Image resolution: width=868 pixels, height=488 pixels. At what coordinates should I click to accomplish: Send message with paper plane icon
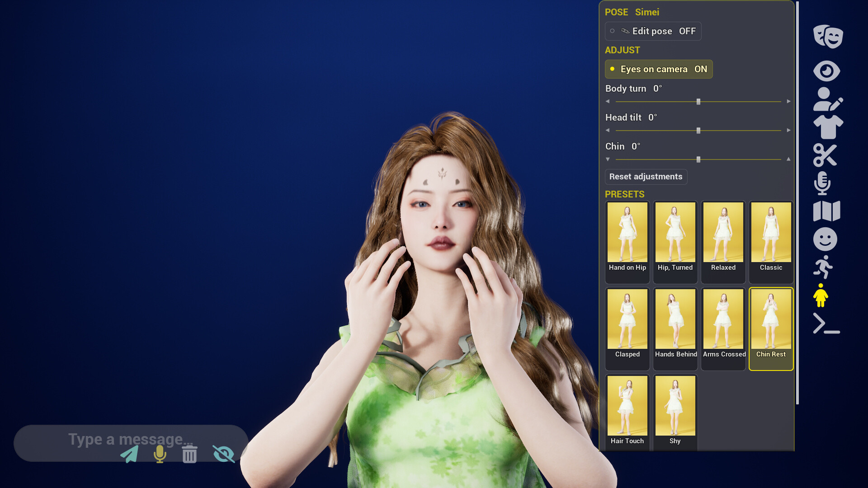pyautogui.click(x=130, y=454)
